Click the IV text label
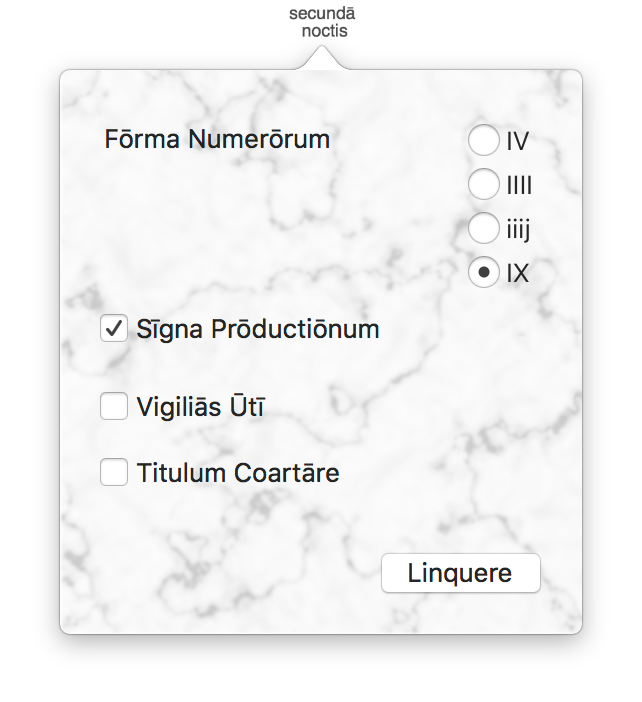 click(518, 141)
